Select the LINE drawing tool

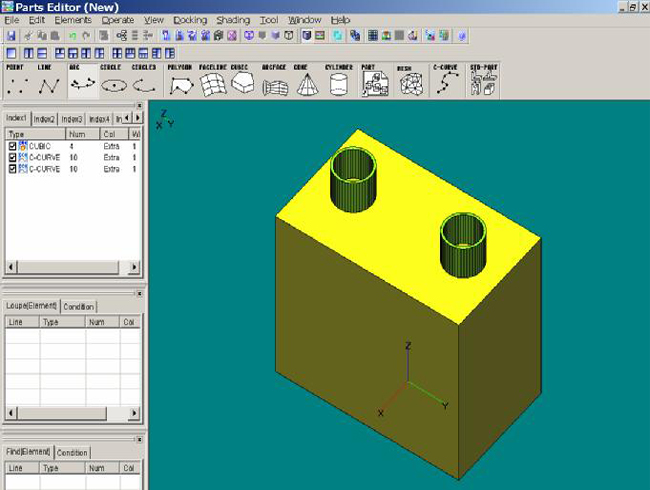click(x=46, y=82)
